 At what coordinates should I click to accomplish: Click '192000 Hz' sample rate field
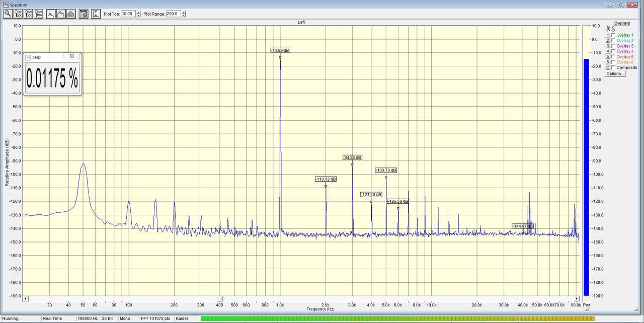pos(88,318)
